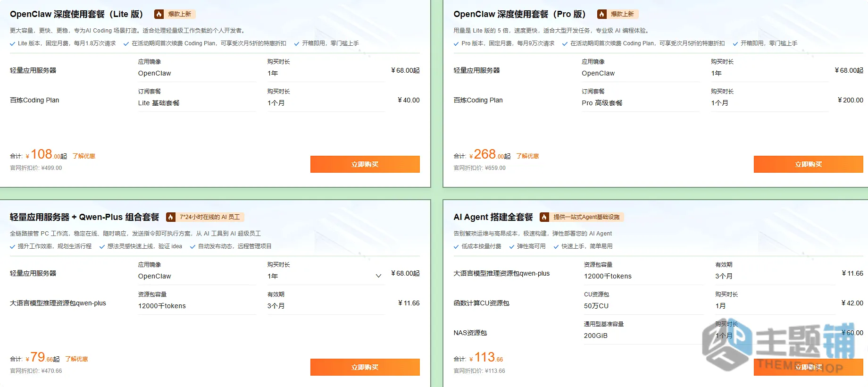Buy the OpenClaw Lite 版 package with 立即购买
This screenshot has width=868, height=387.
point(365,164)
